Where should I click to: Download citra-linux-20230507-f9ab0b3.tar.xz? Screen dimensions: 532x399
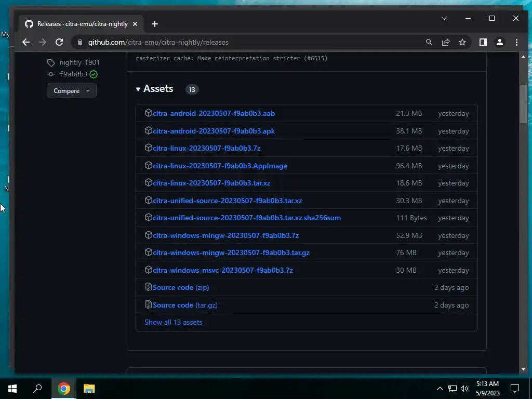pos(211,183)
